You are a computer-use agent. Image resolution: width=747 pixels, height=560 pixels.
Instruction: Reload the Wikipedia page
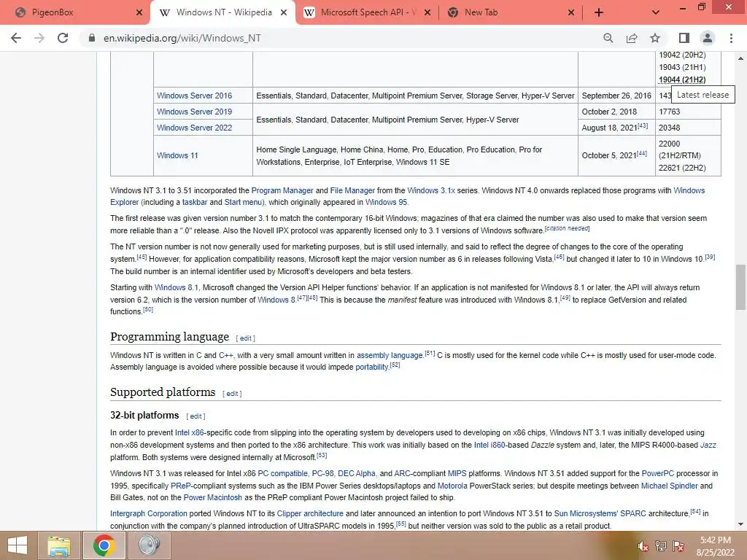[63, 38]
